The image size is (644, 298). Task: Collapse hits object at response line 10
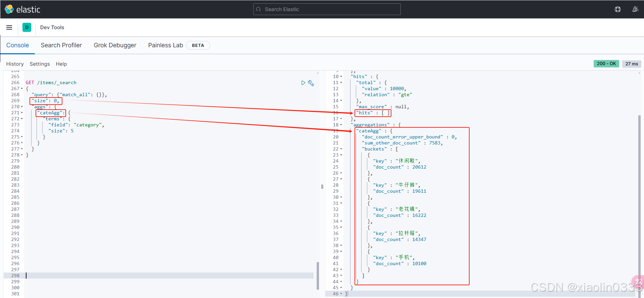pyautogui.click(x=341, y=77)
